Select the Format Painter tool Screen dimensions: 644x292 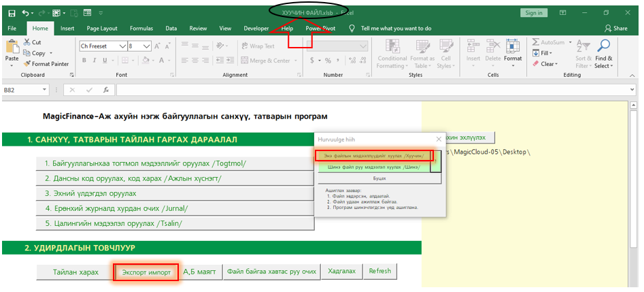28,64
